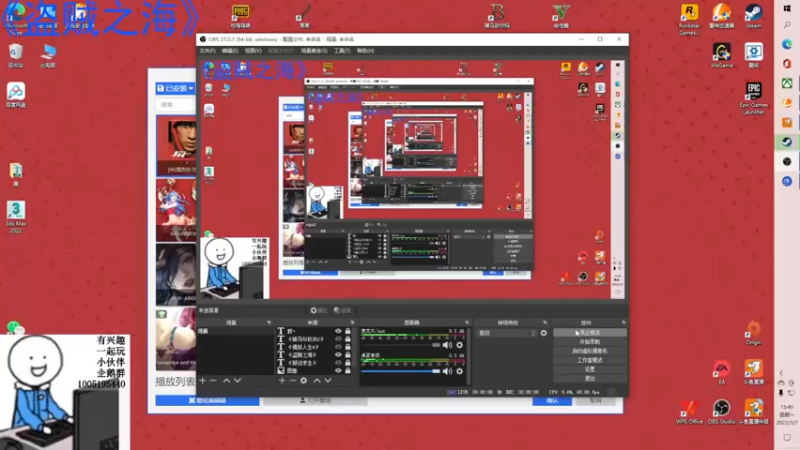Viewport: 800px width, 450px height.
Task: Move scene down in the Scenes panel
Action: click(238, 381)
